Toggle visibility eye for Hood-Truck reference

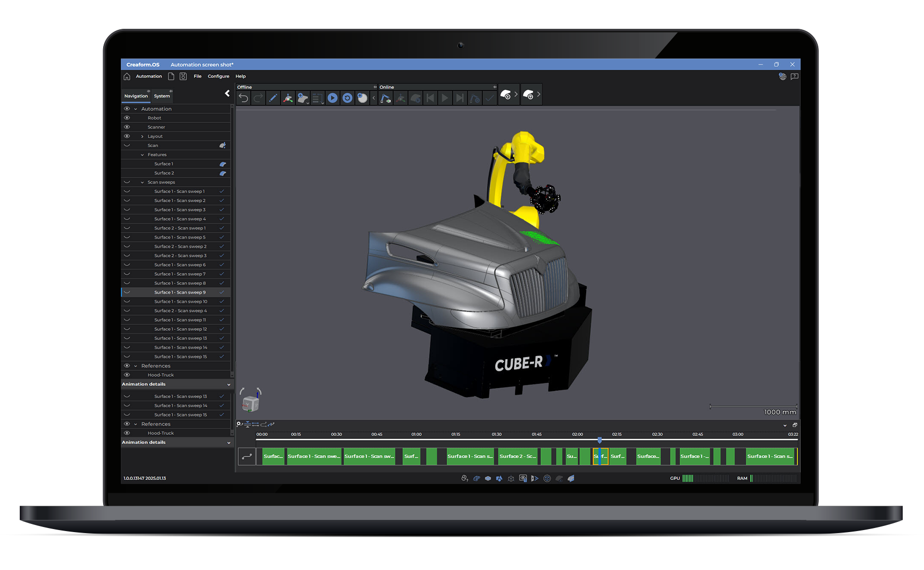(x=127, y=375)
